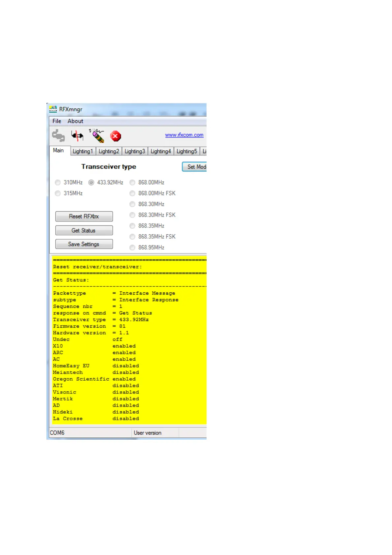Image resolution: width=392 pixels, height=555 pixels.
Task: Select the 868.30MHz radio button
Action: 132,204
